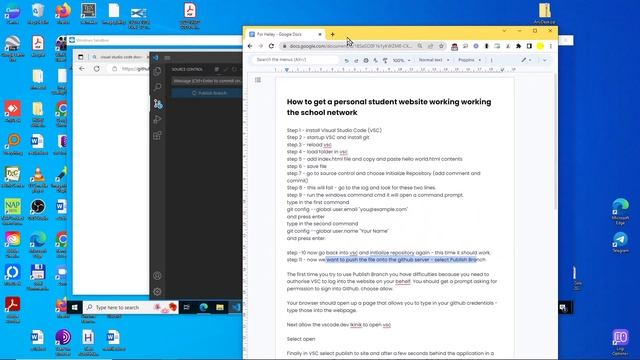Viewport: 640px width, 360px height.
Task: Open a new Chrome tab
Action: (x=333, y=34)
